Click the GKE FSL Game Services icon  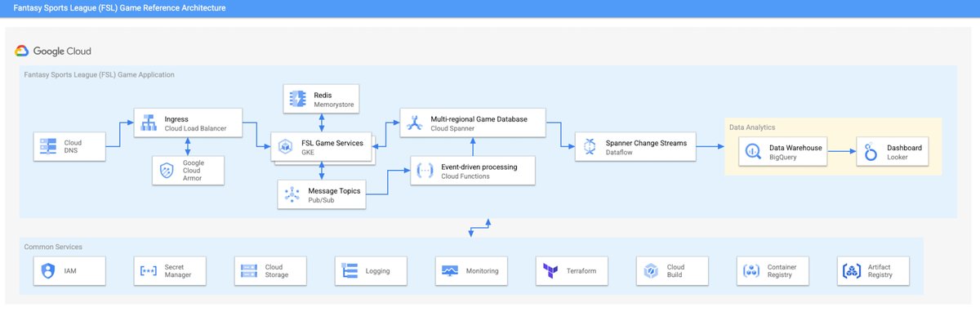(286, 148)
